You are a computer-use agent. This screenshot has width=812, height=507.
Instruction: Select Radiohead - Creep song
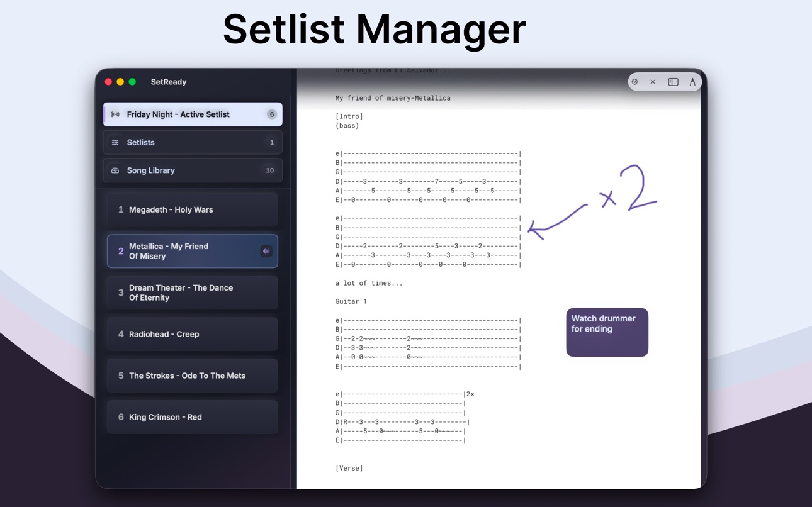point(193,334)
